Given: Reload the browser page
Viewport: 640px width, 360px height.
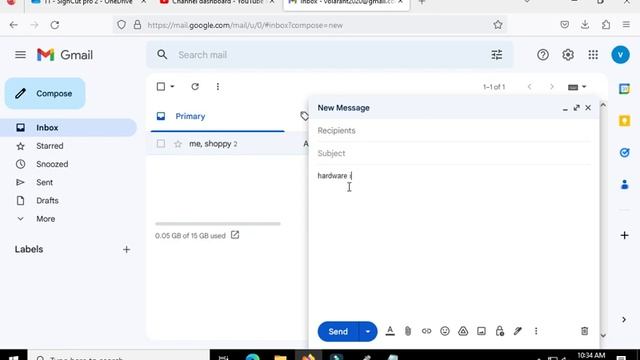Looking at the screenshot, I should click(x=55, y=25).
